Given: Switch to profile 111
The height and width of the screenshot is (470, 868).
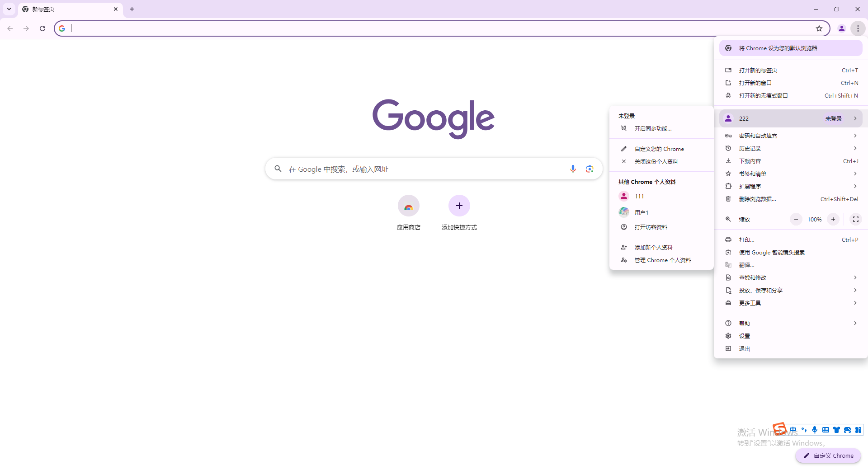Looking at the screenshot, I should (x=661, y=196).
